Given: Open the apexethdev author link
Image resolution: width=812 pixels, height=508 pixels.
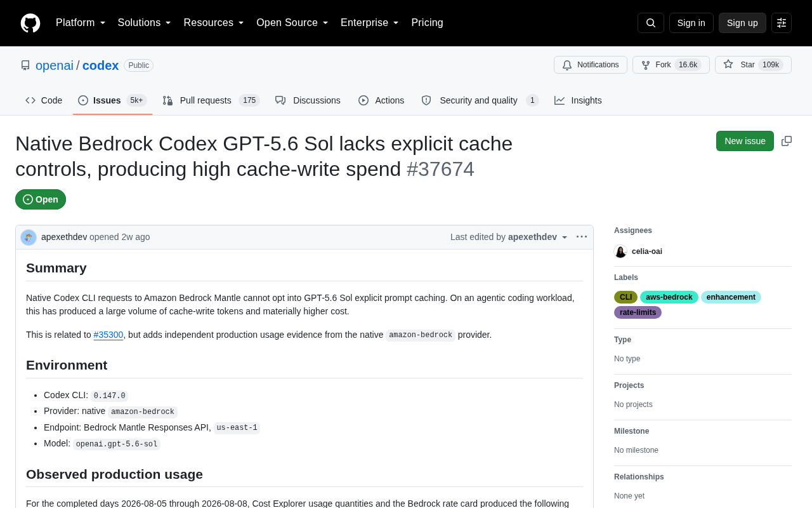Looking at the screenshot, I should coord(64,237).
